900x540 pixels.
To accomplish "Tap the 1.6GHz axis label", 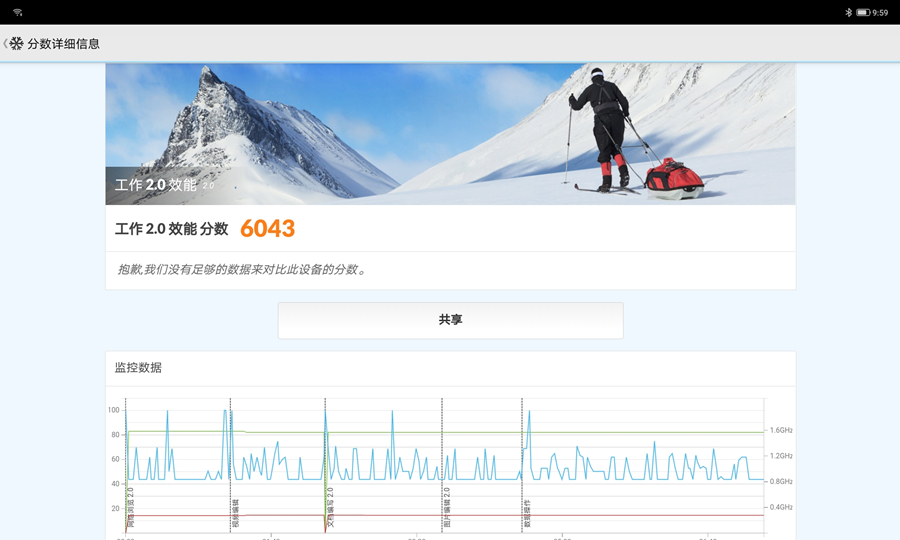I will (781, 430).
